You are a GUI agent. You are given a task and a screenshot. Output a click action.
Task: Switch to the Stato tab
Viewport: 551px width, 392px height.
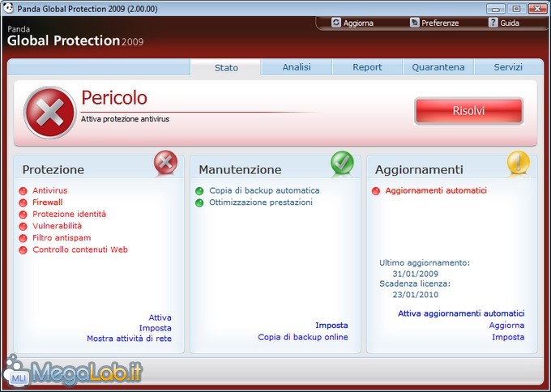[x=226, y=67]
